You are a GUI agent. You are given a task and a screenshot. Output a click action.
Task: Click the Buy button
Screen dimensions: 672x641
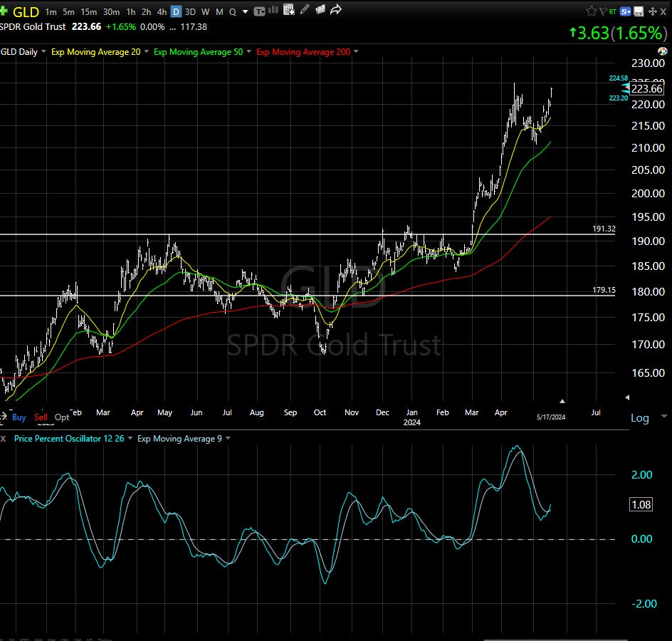point(19,417)
